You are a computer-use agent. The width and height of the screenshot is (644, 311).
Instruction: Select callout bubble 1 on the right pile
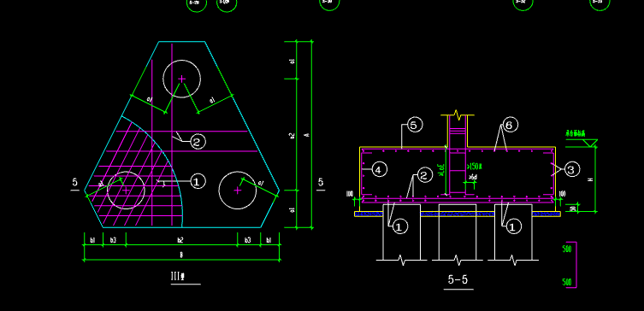513,226
